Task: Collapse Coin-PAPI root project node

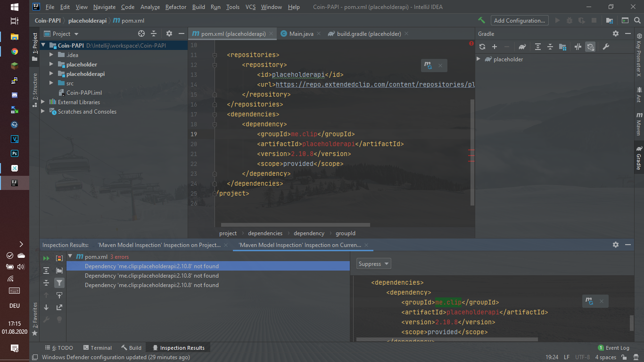Action: coord(43,45)
